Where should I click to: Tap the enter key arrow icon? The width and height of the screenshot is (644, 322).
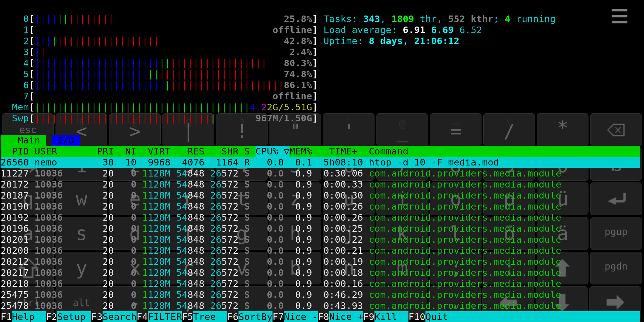tap(616, 199)
